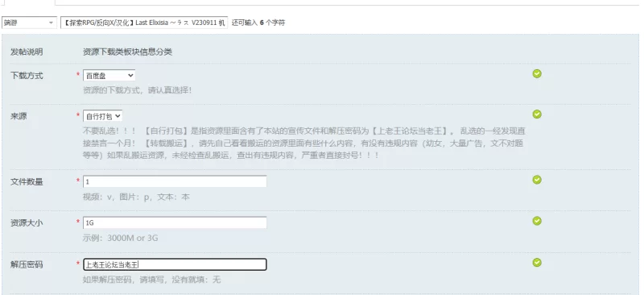The width and height of the screenshot is (644, 295).
Task: Click hint text 如果解压密码，请填写，没有就填：无
Action: click(x=152, y=280)
